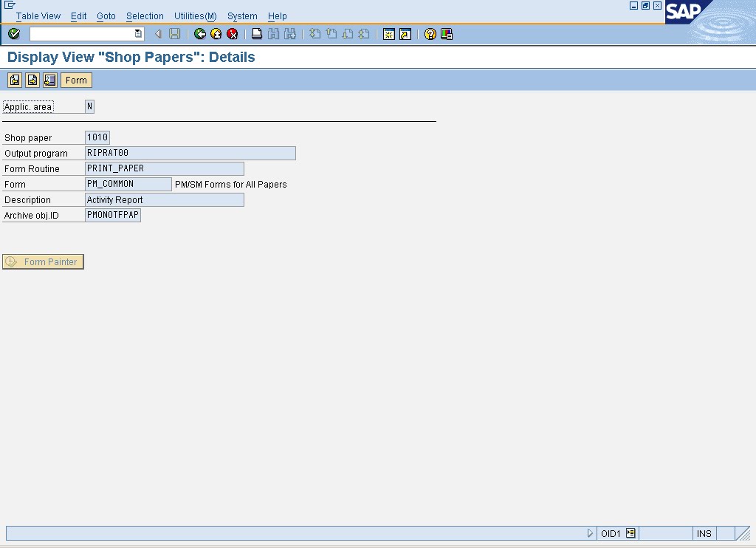The image size is (756, 548).
Task: Open Find with the binoculars icon
Action: coord(272,33)
